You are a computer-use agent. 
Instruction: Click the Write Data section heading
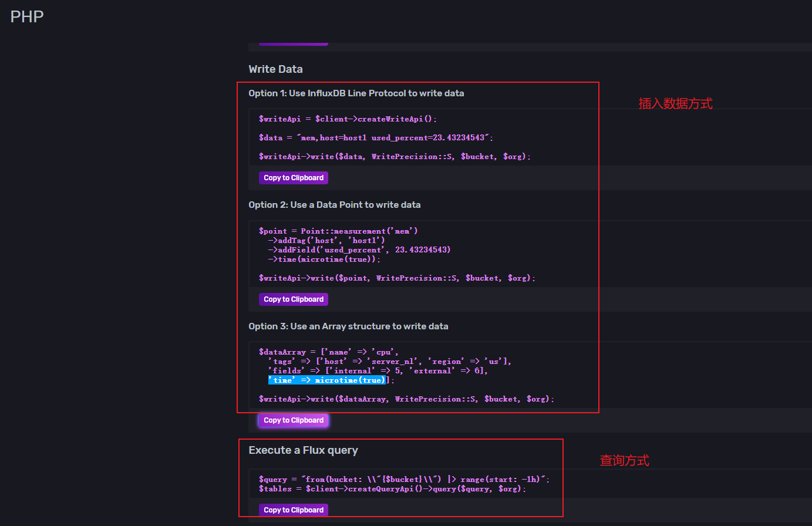(275, 69)
